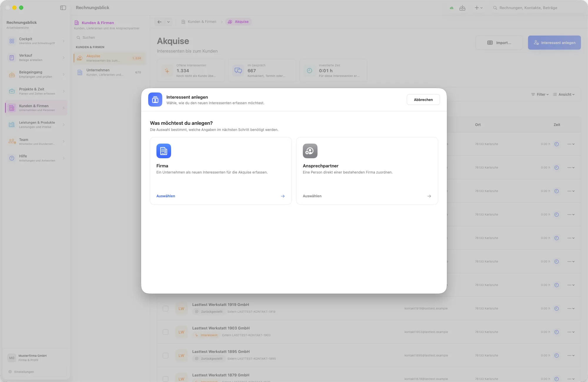Open the Kunden & Firmen sidebar section
The height and width of the screenshot is (382, 588).
click(36, 108)
